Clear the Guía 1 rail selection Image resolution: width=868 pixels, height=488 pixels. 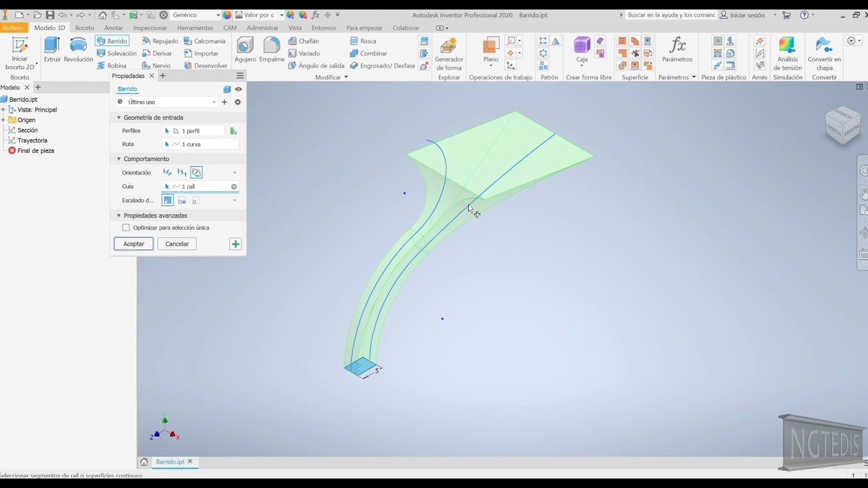[234, 186]
